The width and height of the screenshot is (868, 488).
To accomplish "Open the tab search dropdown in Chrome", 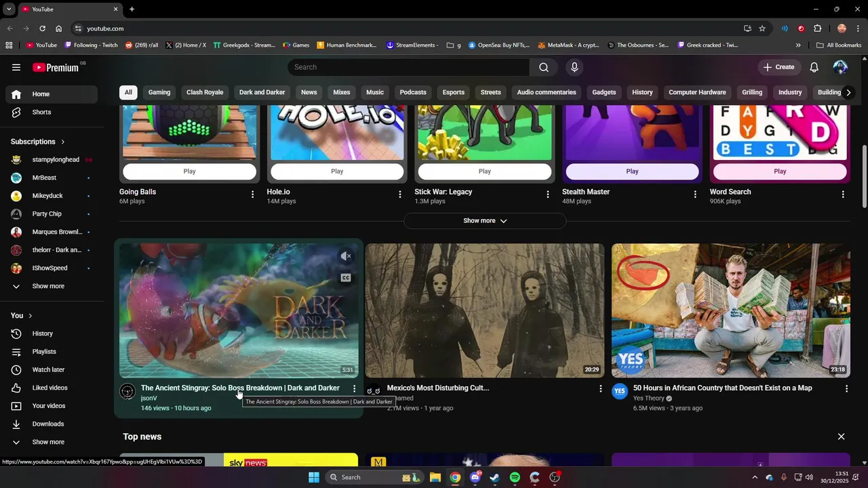I will pos(9,9).
